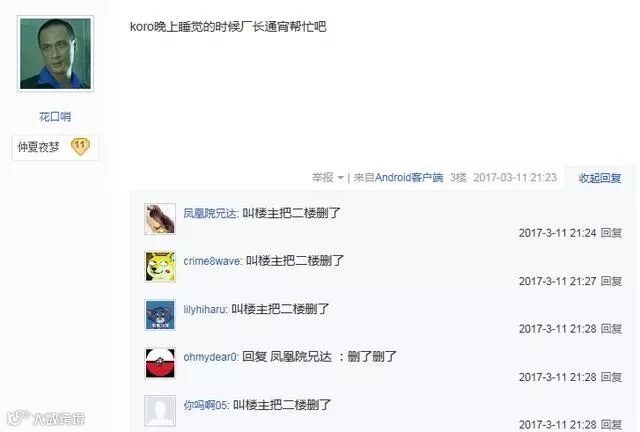Expand the 举报 dropdown arrow

[x=340, y=178]
